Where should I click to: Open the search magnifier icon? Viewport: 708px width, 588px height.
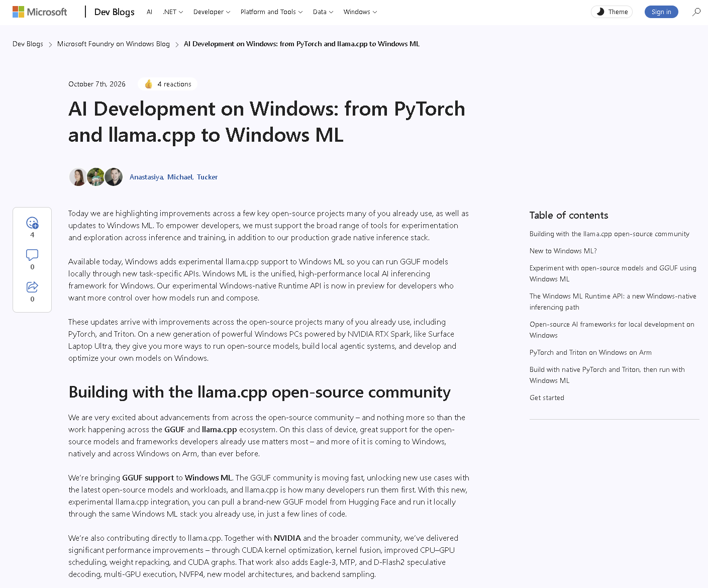[x=696, y=12]
